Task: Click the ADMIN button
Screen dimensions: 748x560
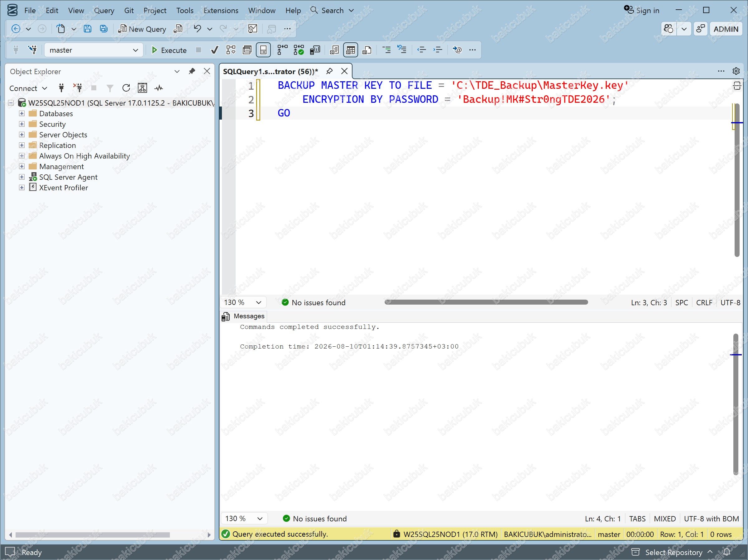Action: [726, 29]
